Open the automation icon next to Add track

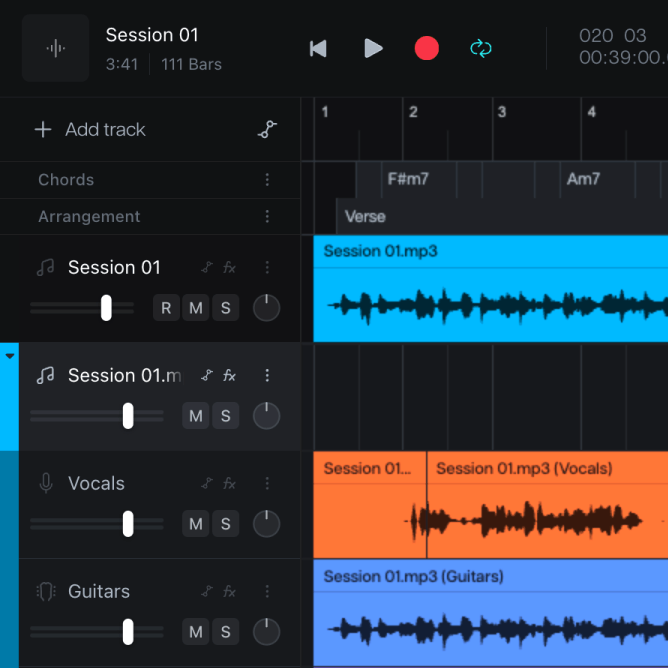pos(267,130)
